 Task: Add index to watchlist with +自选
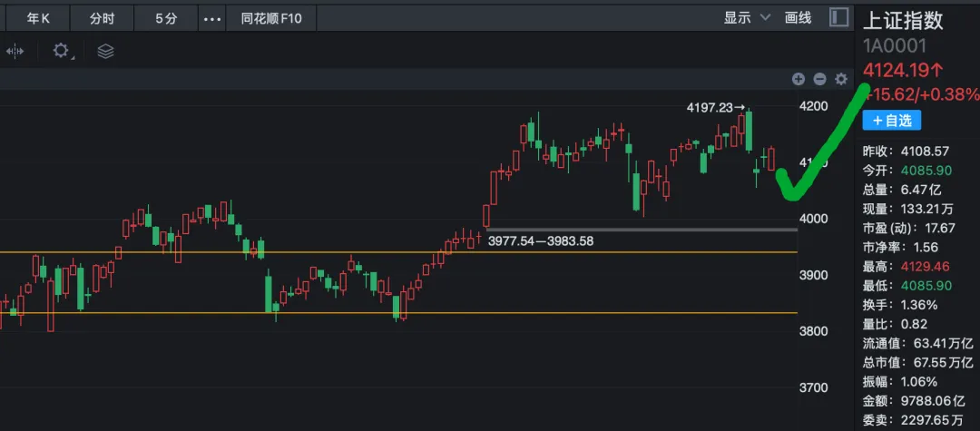click(891, 120)
